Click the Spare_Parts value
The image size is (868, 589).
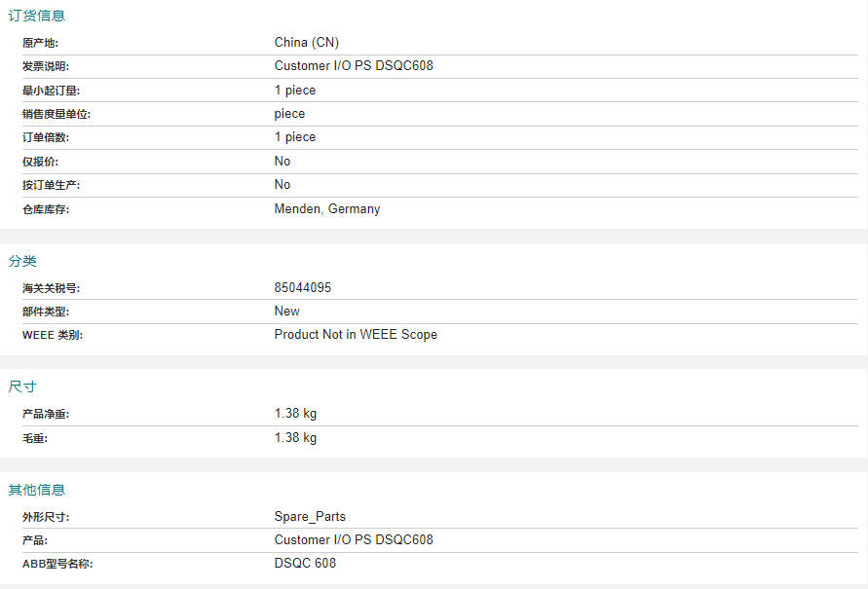(310, 517)
